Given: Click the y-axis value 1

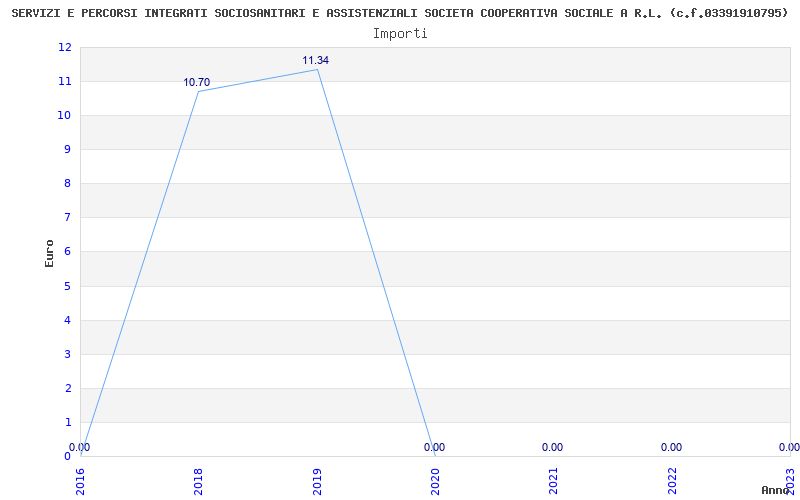Looking at the screenshot, I should click(x=68, y=422).
